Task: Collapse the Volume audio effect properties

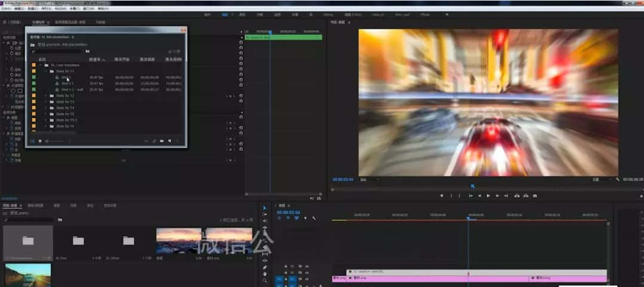Action: coord(4,117)
